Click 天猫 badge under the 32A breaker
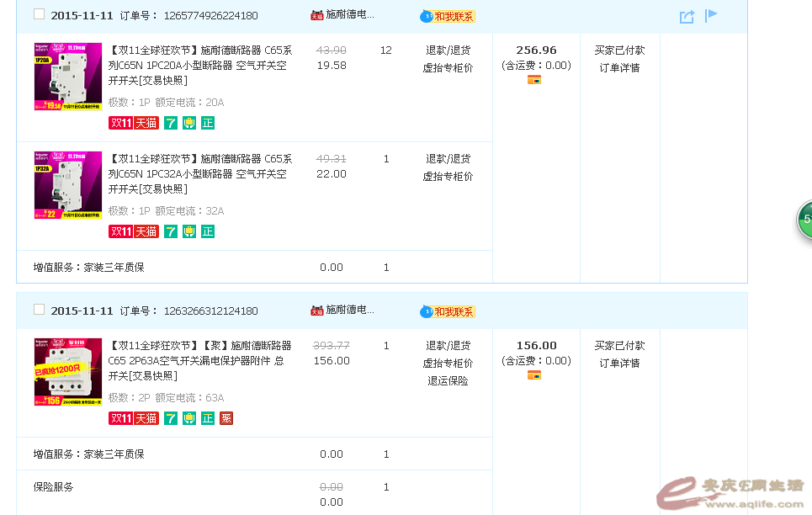The image size is (812, 515). pos(146,231)
